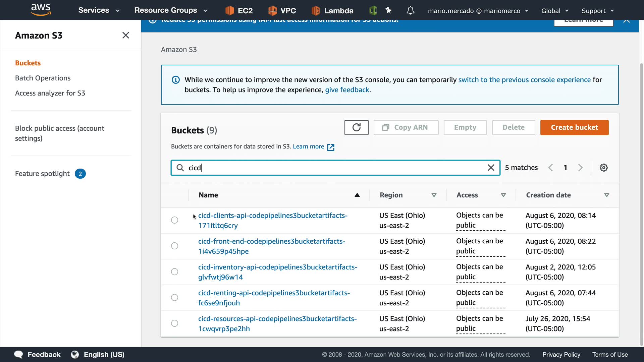Screen dimensions: 644x362
Task: Open notifications bell icon
Action: (x=410, y=11)
